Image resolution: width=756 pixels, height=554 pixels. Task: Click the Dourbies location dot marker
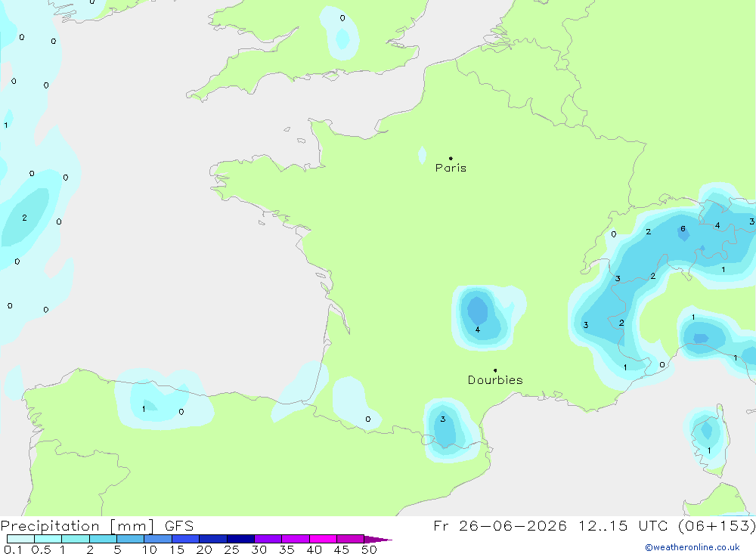(495, 370)
